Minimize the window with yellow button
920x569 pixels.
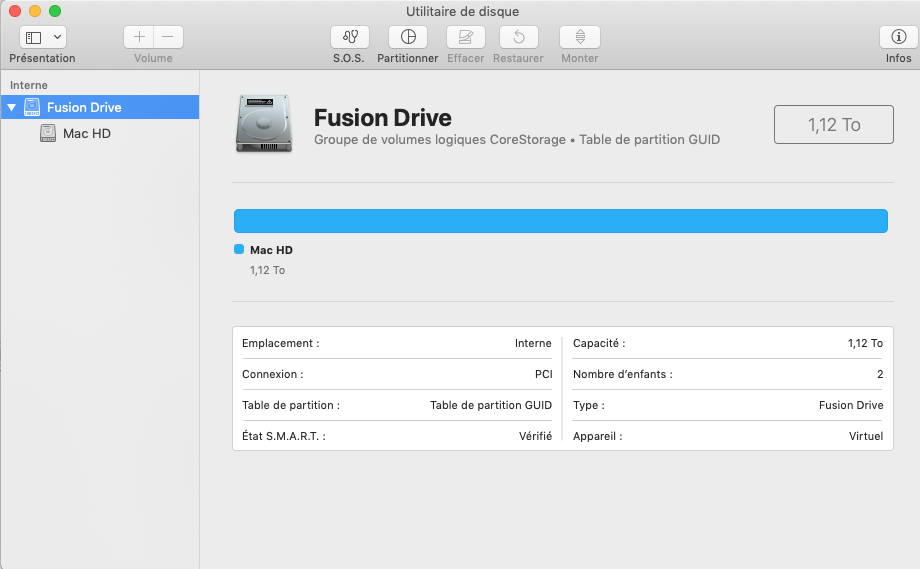tap(35, 11)
